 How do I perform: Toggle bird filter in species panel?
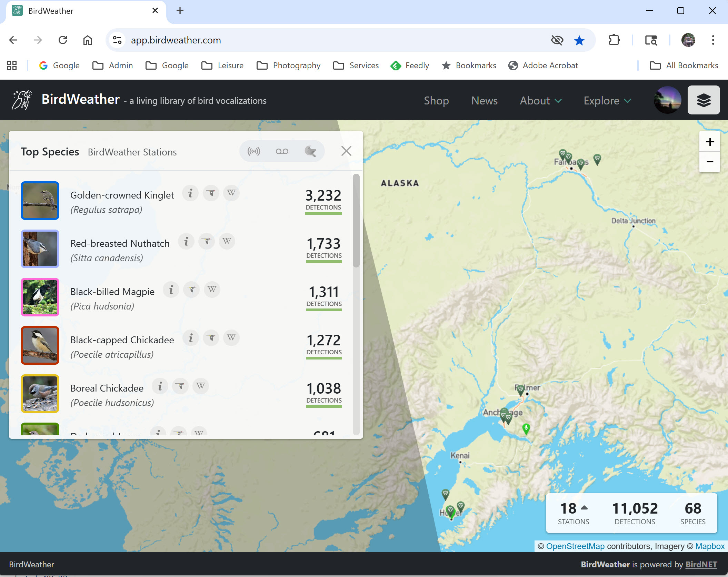[310, 151]
